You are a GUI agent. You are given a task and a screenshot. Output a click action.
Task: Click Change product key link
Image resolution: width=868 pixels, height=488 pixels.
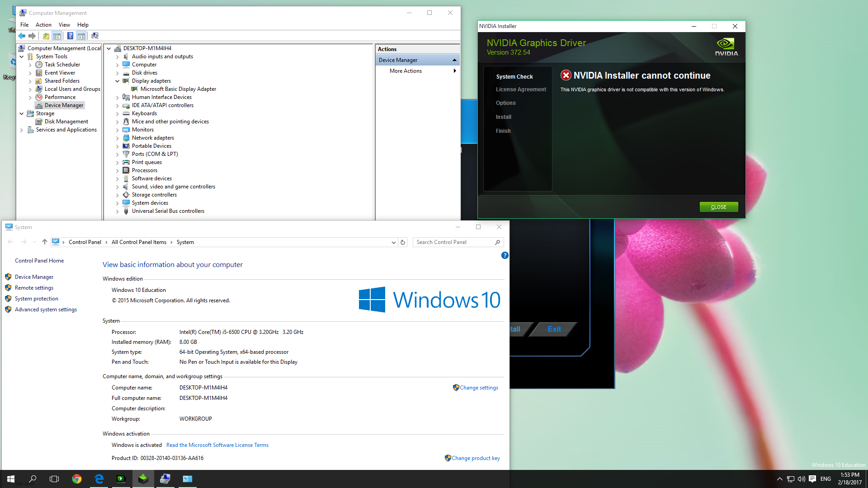click(x=476, y=458)
